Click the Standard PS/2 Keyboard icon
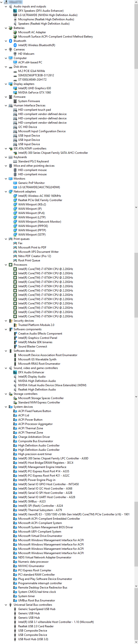Image resolution: width=138 pixels, height=644 pixels. click(15, 161)
